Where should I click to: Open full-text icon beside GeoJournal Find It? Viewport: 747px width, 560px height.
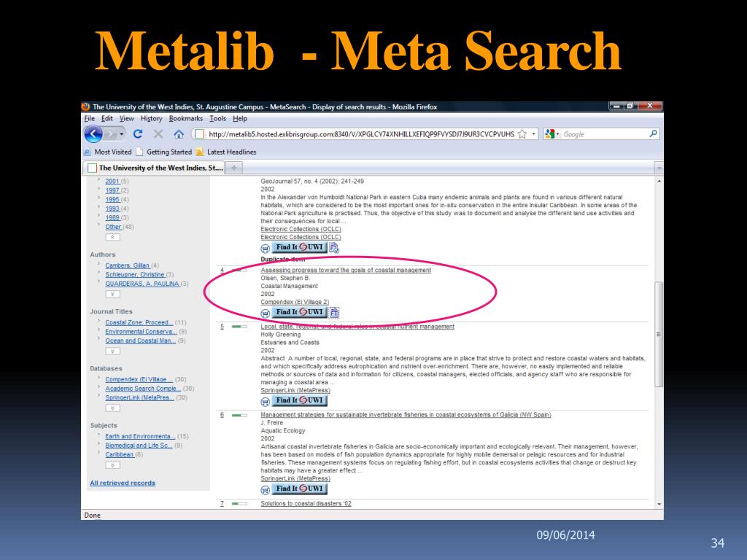click(334, 248)
